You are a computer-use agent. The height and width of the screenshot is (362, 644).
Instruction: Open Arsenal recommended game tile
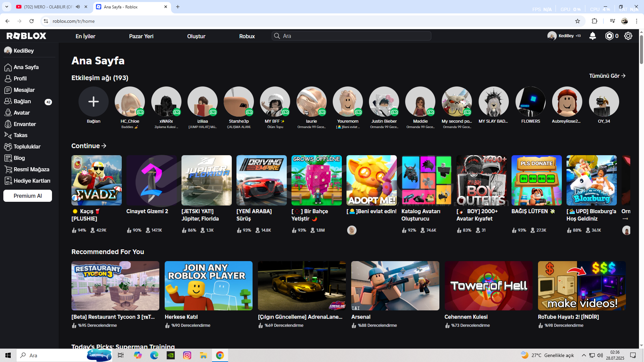(395, 286)
